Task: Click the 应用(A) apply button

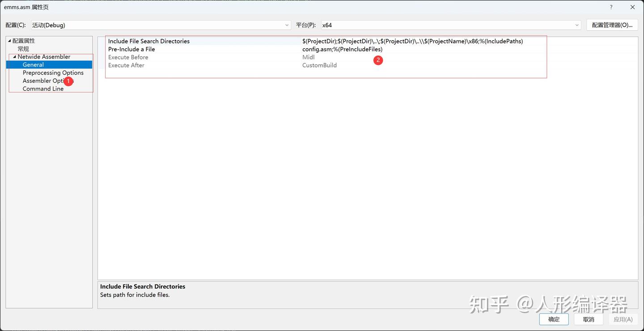Action: [x=623, y=319]
